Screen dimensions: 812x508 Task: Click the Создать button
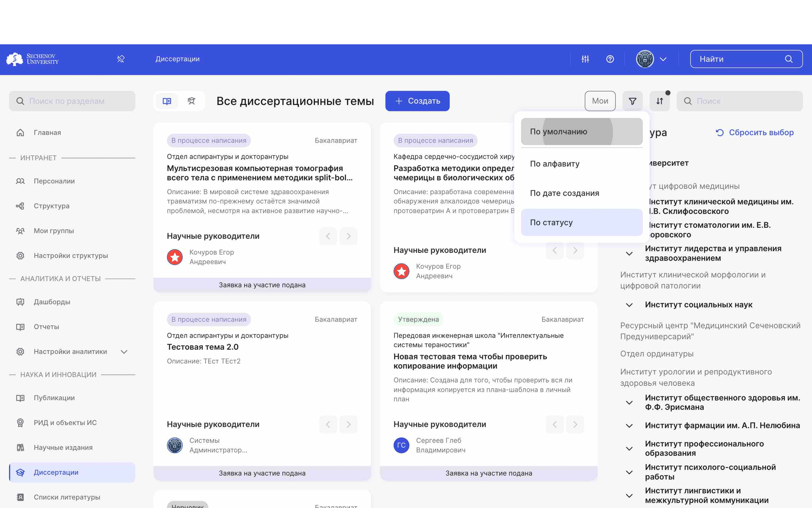pyautogui.click(x=417, y=101)
